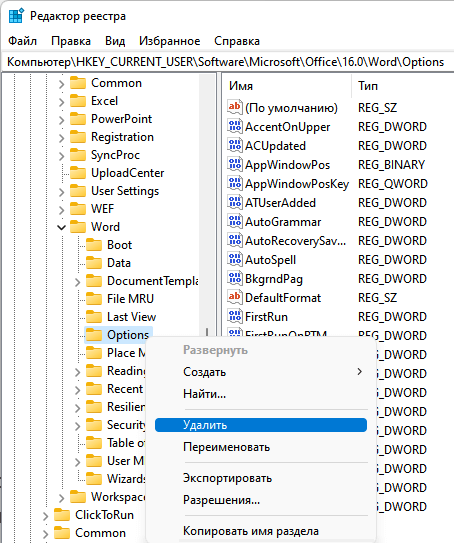Select the File MRU folder icon
Image resolution: width=454 pixels, height=543 pixels.
coord(94,299)
